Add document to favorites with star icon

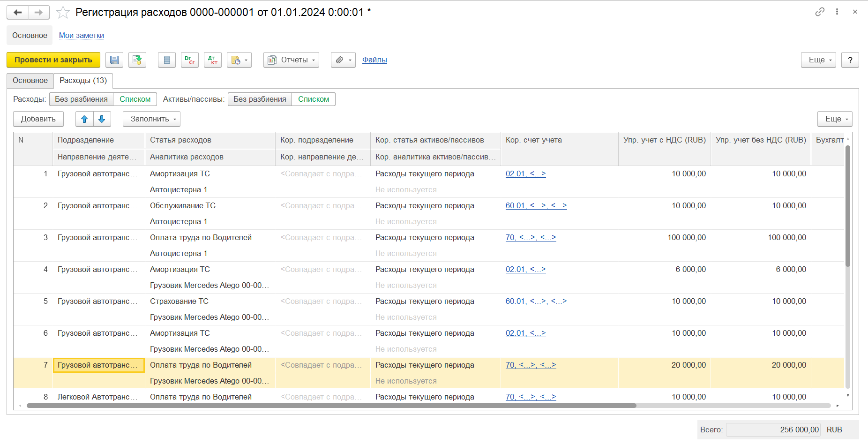click(x=63, y=13)
